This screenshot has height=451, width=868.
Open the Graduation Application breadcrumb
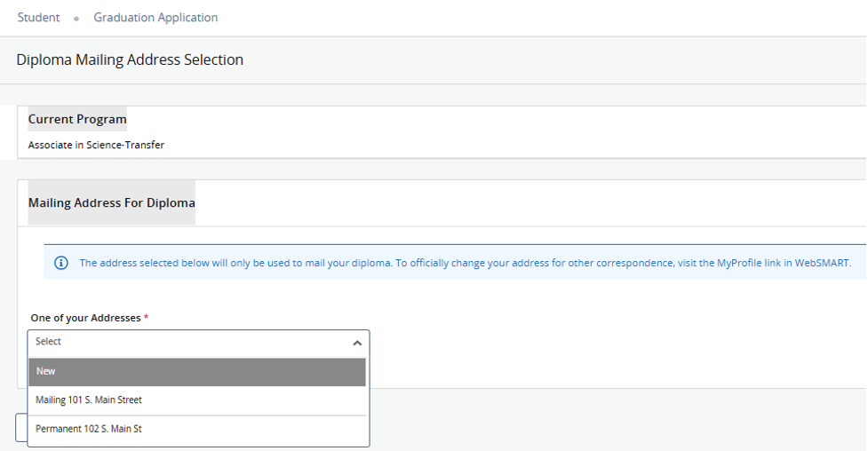pyautogui.click(x=155, y=18)
